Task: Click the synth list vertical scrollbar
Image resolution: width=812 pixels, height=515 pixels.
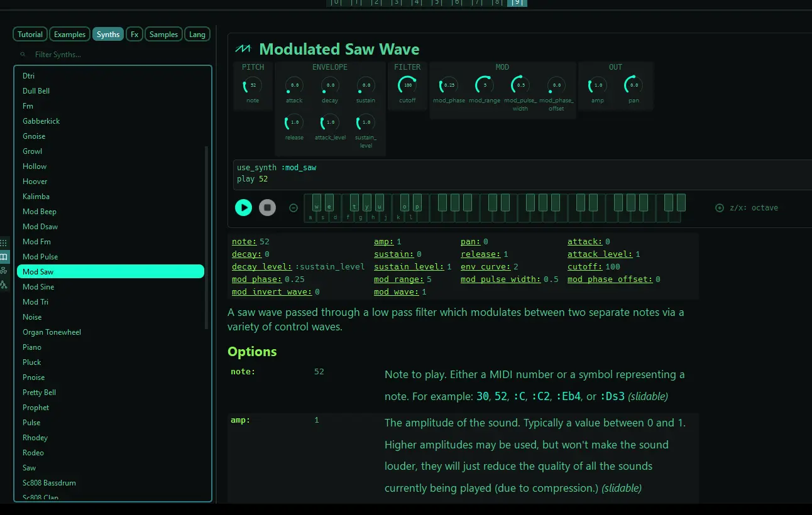Action: [x=206, y=237]
